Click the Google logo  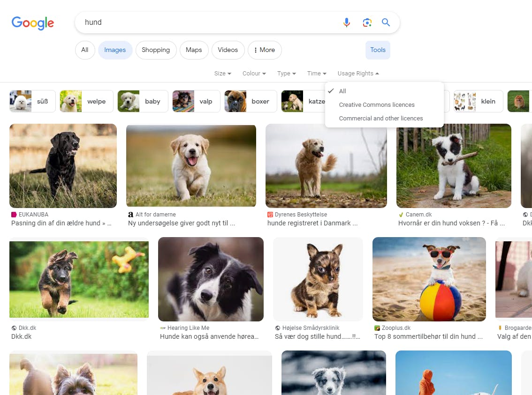pos(32,22)
